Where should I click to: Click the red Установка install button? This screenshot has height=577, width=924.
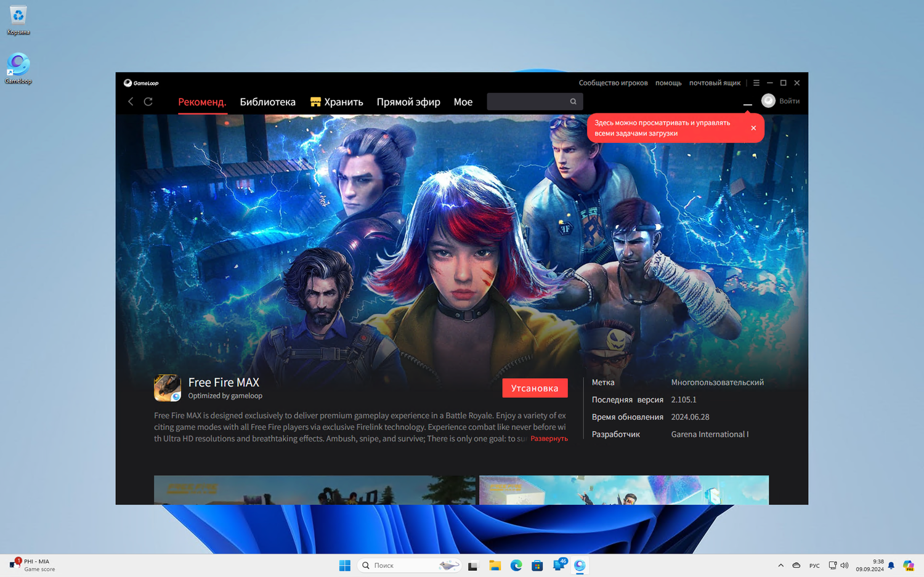tap(535, 388)
